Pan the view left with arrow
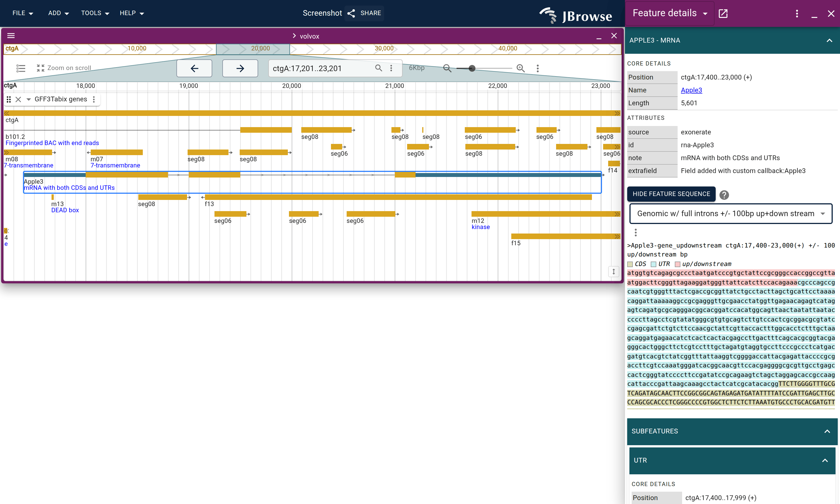 coord(194,68)
